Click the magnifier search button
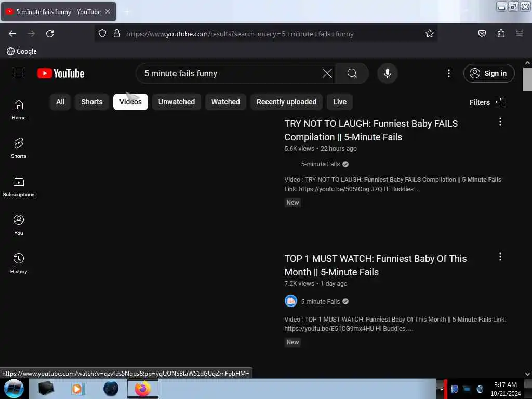532x399 pixels. (x=352, y=73)
